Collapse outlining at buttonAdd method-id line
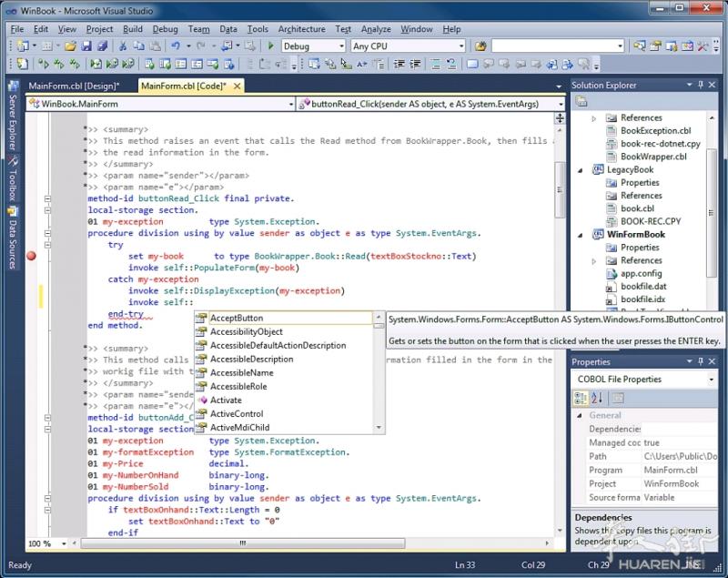Image resolution: width=728 pixels, height=578 pixels. 47,418
